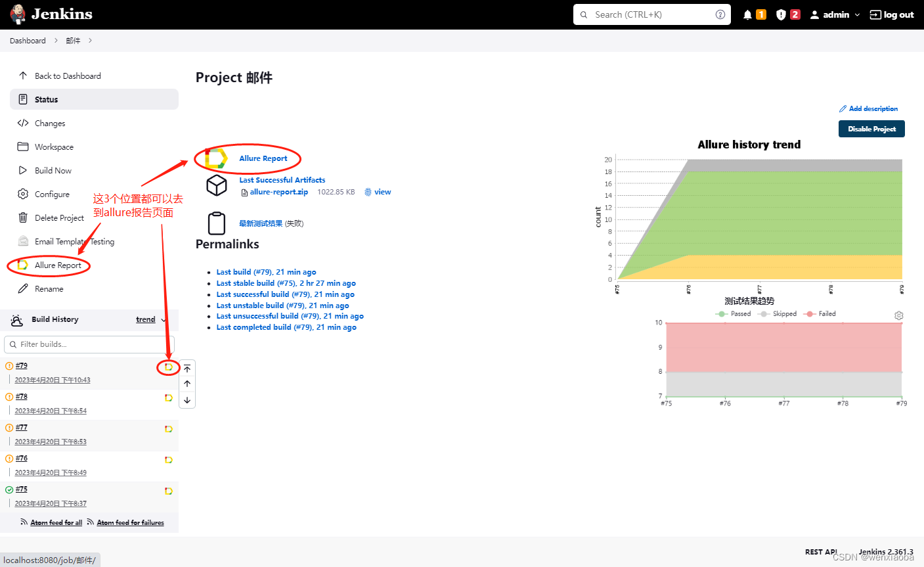Click the view link next to artifact
This screenshot has width=924, height=567.
point(383,192)
